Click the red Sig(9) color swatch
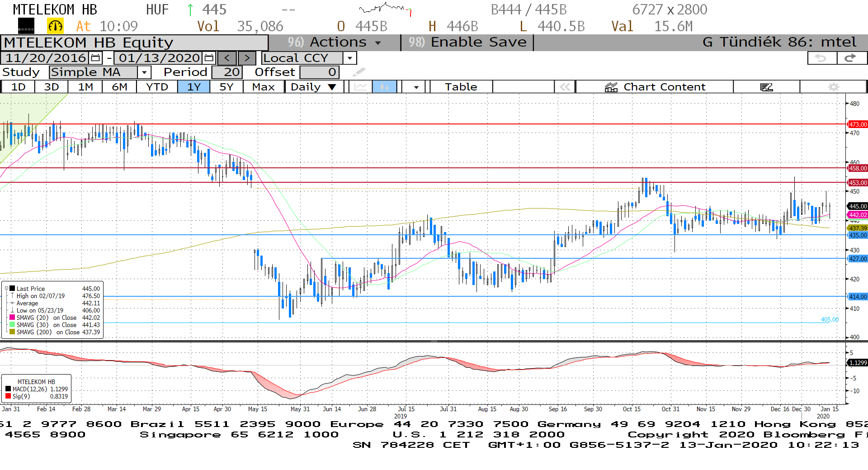868x470 pixels. (x=8, y=396)
